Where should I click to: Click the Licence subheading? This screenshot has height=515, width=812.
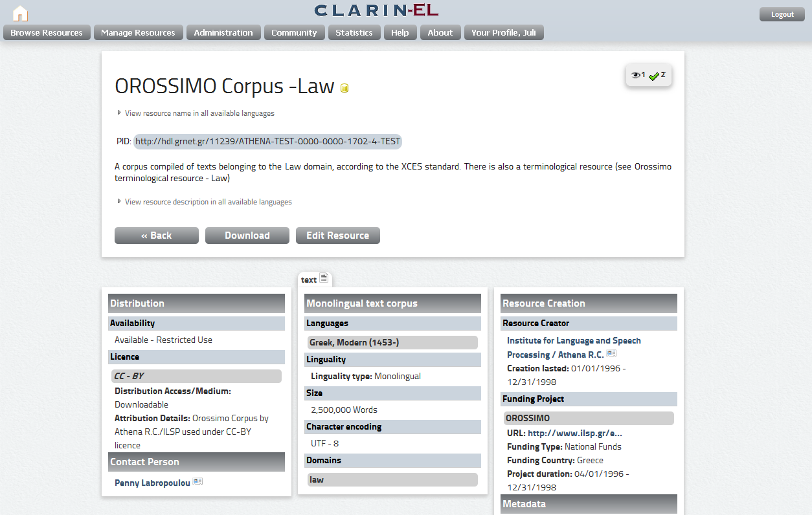pos(196,356)
